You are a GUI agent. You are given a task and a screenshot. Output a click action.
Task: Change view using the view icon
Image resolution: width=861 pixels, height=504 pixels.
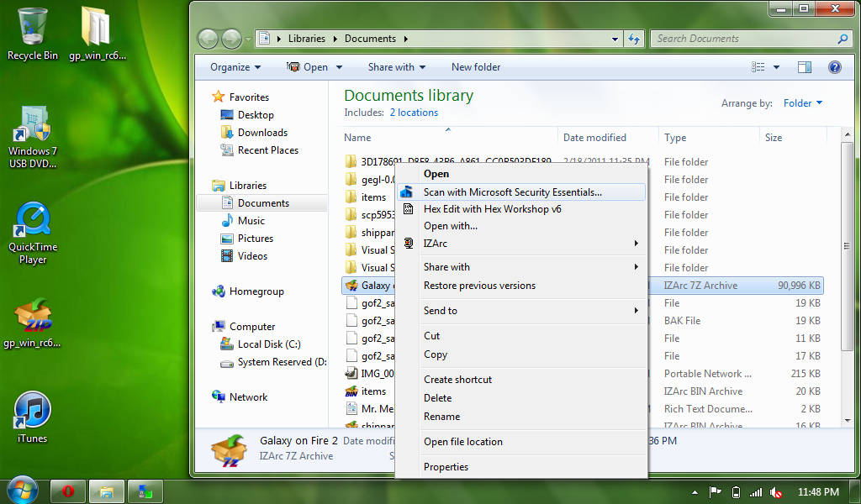tap(758, 67)
